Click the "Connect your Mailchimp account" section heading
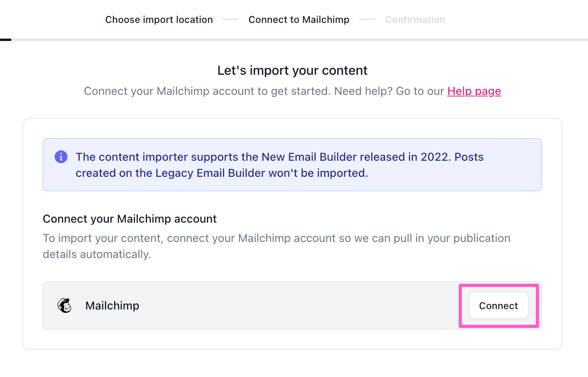 (130, 219)
